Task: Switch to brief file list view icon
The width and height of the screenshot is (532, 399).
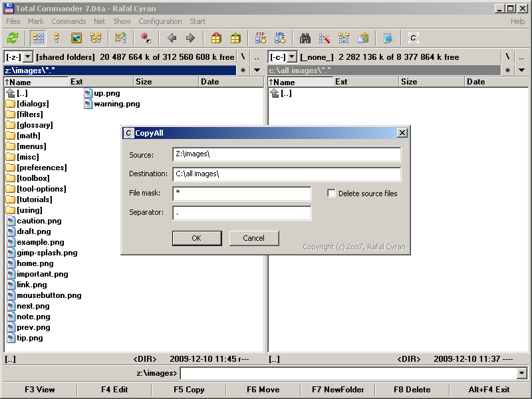Action: (39, 38)
